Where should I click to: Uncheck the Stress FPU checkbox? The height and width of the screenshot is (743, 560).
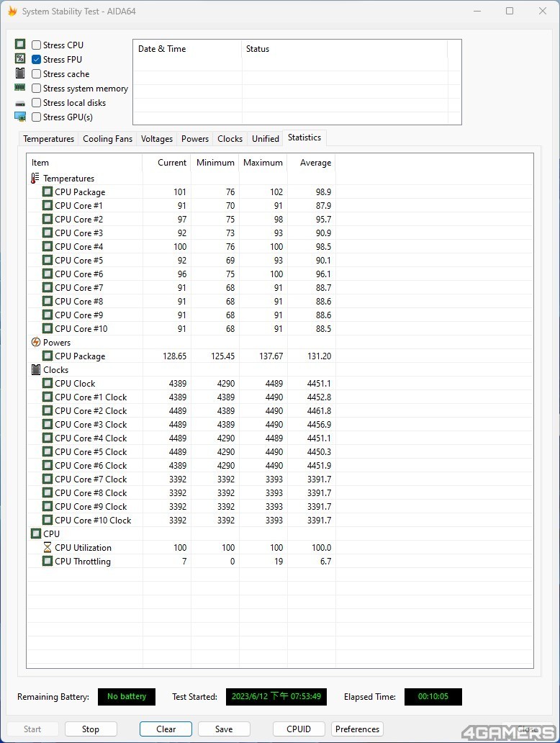click(36, 59)
